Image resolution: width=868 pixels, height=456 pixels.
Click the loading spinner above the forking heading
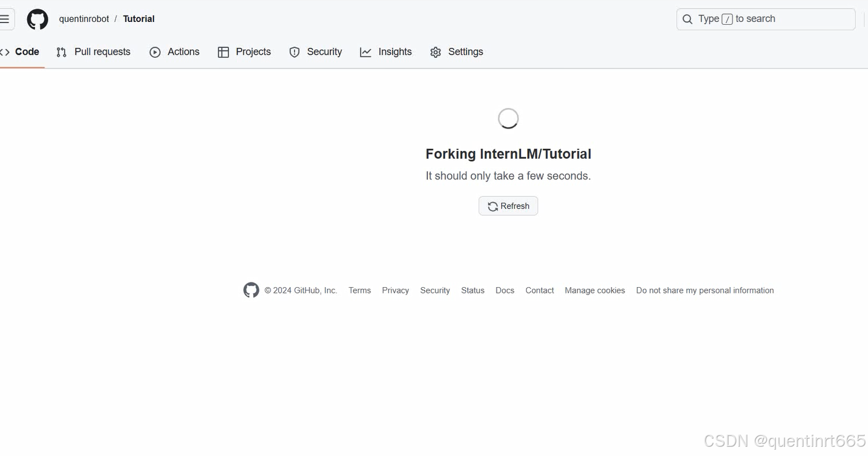508,118
